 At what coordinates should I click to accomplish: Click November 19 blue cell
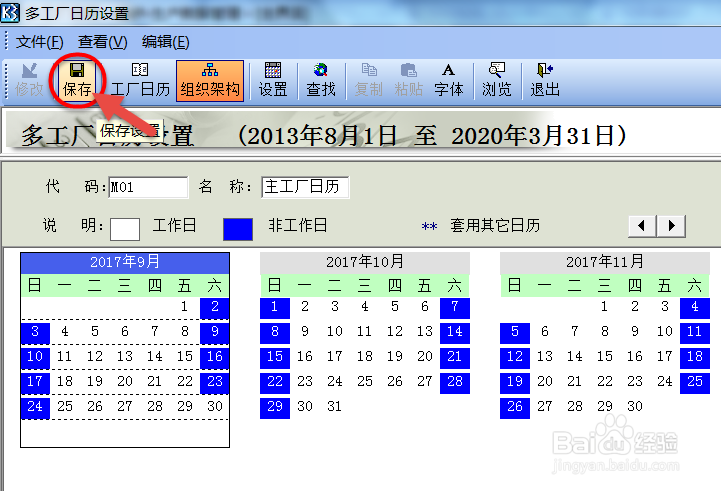click(x=515, y=383)
